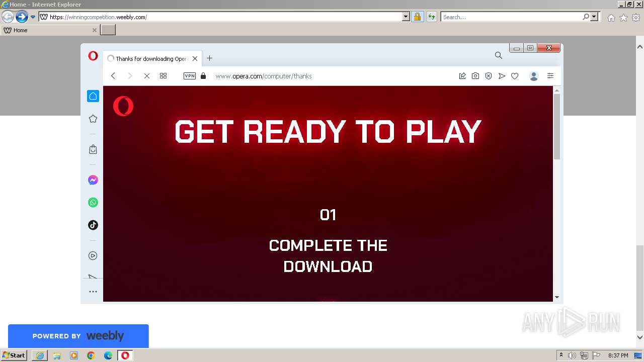Screen dimensions: 644x362
Task: Open IE Home button
Action: 611,18
